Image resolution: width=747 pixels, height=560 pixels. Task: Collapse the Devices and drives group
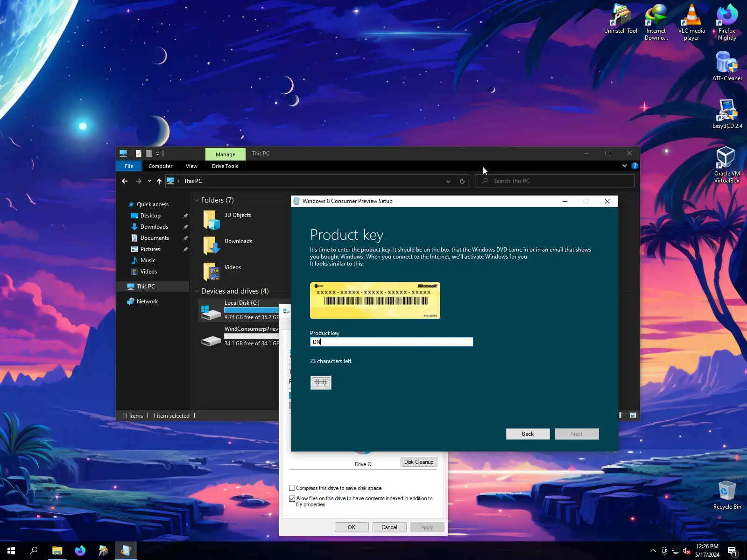(x=197, y=291)
